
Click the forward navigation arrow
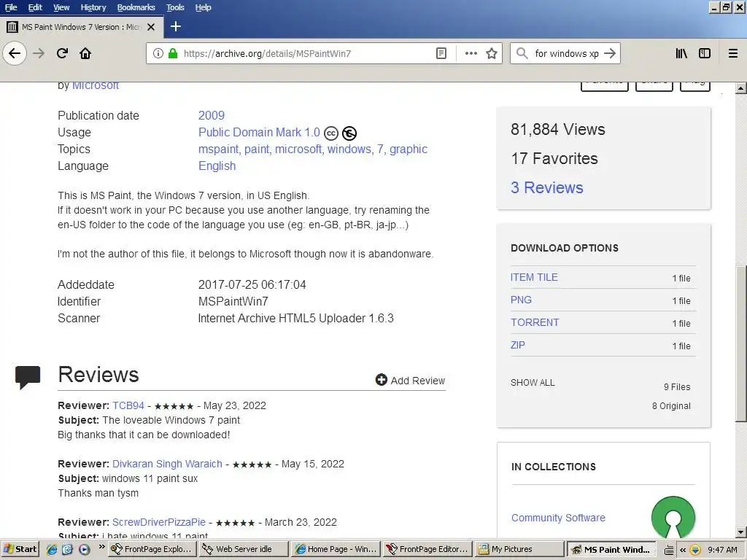[x=39, y=53]
